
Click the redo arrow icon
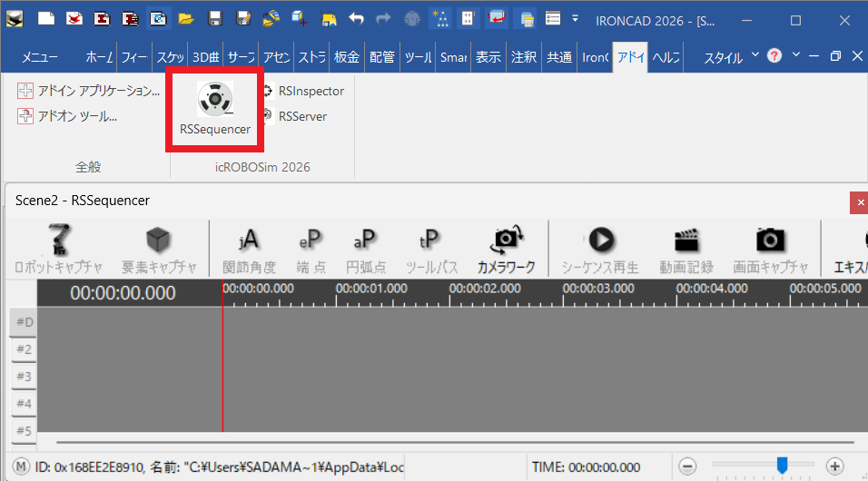coord(383,19)
